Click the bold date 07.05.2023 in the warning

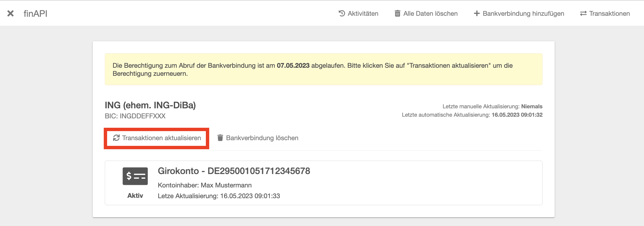click(x=293, y=65)
